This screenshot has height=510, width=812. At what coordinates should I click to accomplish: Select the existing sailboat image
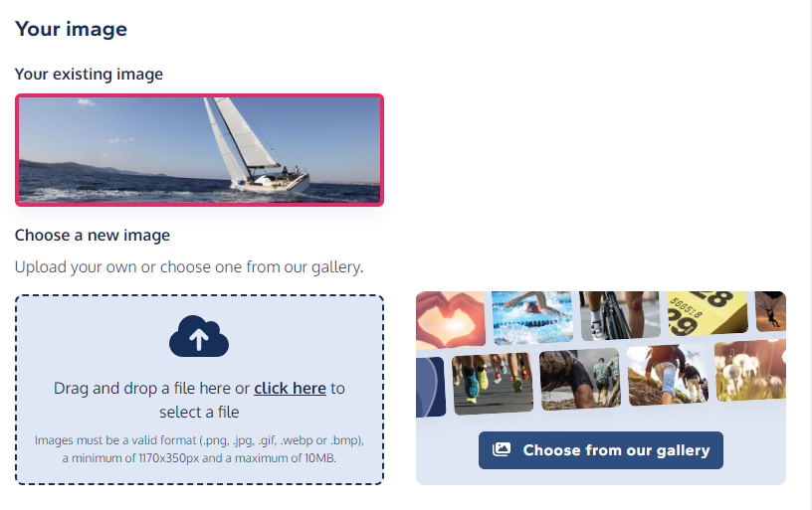click(199, 150)
